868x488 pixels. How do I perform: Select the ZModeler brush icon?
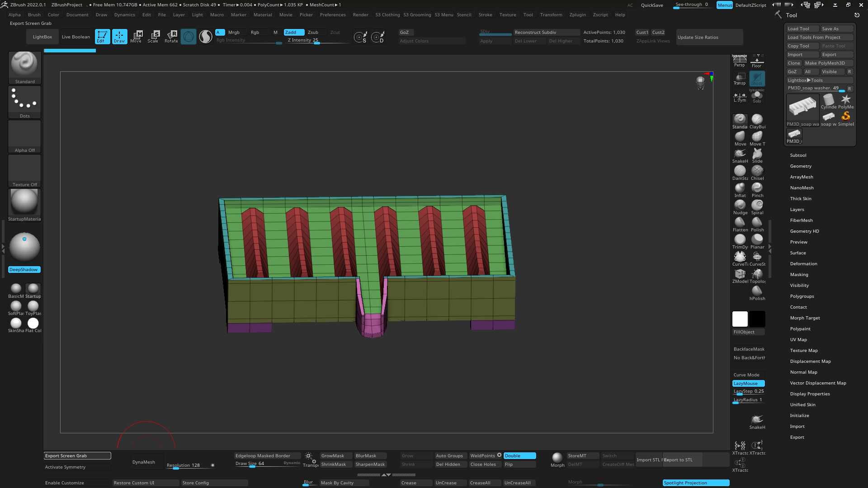(740, 276)
